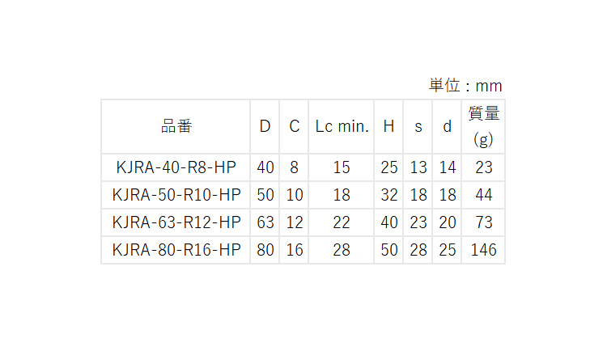Image resolution: width=607 pixels, height=364 pixels.
Task: Click the Lc min. column header
Action: click(342, 126)
